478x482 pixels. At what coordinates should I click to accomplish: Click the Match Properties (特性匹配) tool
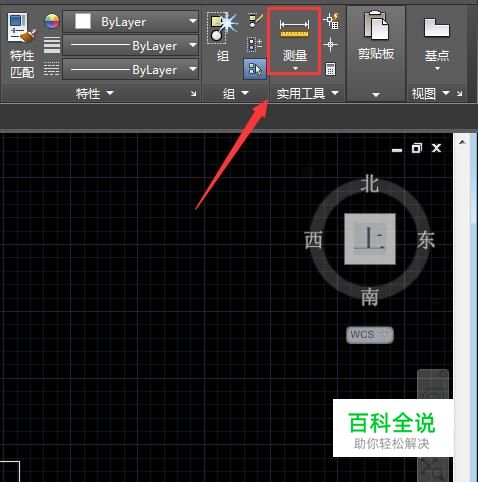(22, 45)
